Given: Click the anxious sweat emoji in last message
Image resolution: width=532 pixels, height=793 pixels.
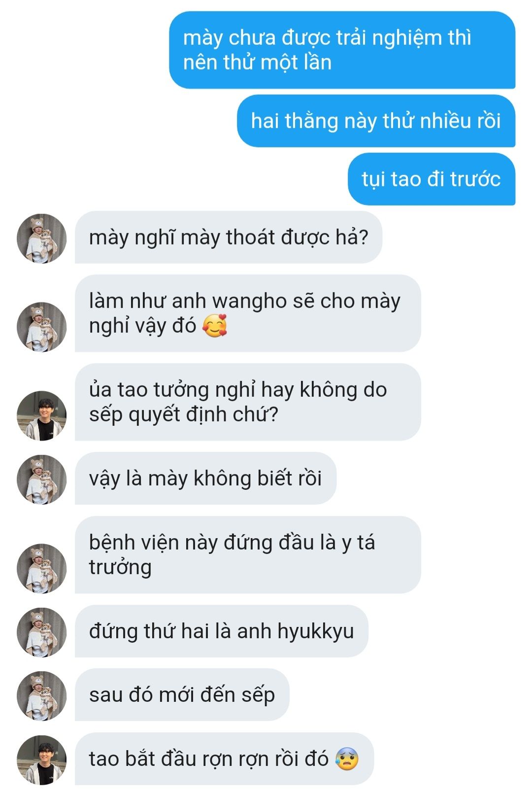Looking at the screenshot, I should click(347, 759).
